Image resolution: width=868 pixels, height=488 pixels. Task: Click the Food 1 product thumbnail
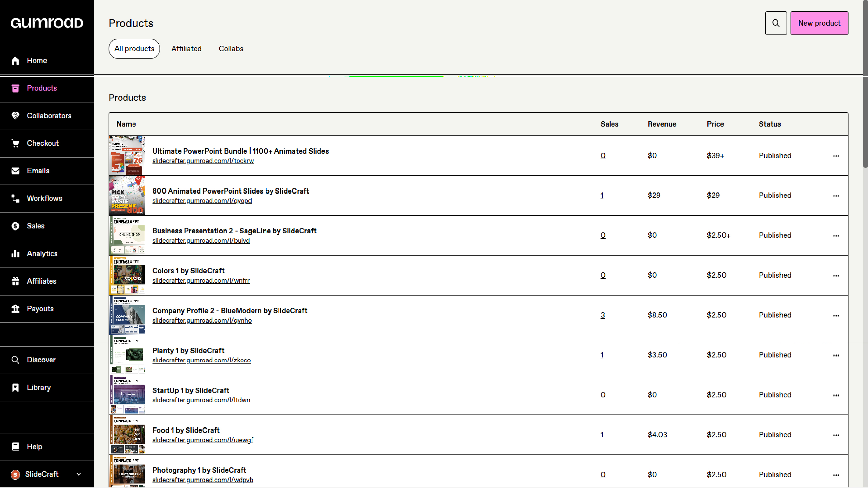pyautogui.click(x=127, y=435)
